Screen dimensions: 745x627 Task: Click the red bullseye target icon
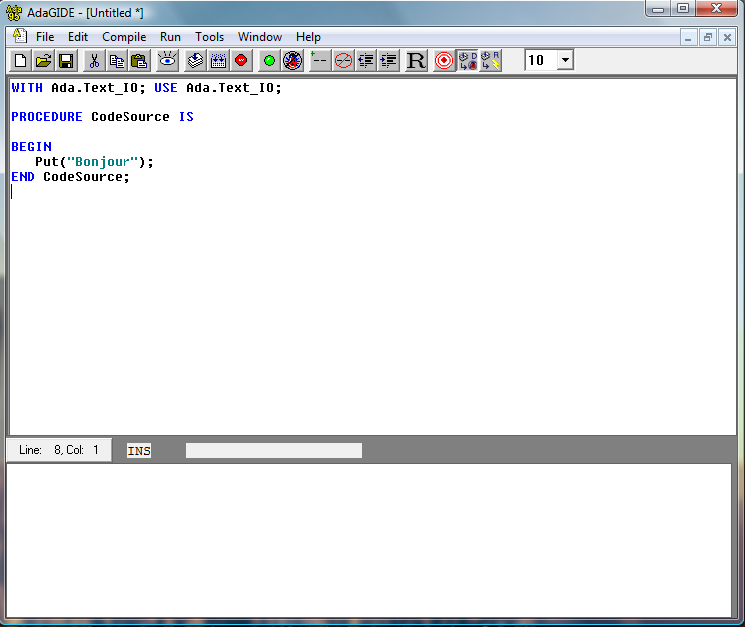(444, 61)
